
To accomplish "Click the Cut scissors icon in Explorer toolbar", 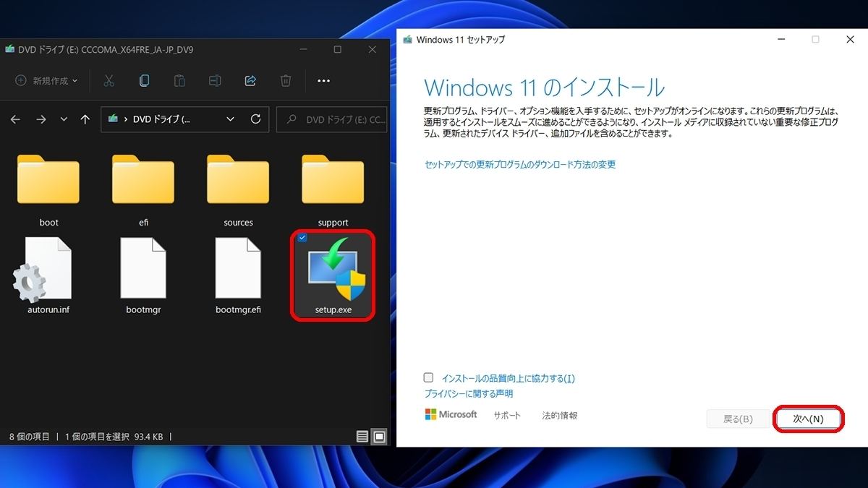I will click(x=109, y=81).
